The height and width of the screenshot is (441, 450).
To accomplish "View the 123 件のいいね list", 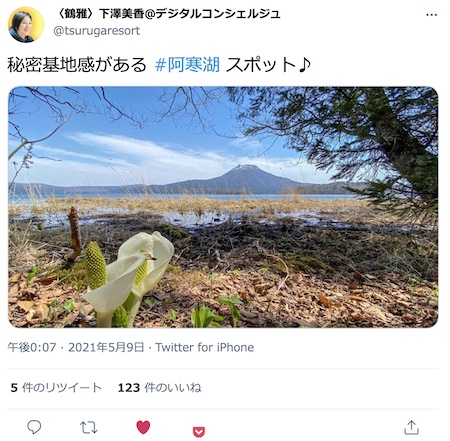I will pos(159,388).
